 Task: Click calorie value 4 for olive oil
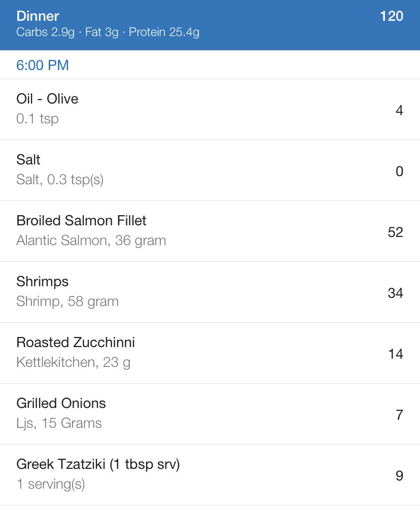coord(400,111)
